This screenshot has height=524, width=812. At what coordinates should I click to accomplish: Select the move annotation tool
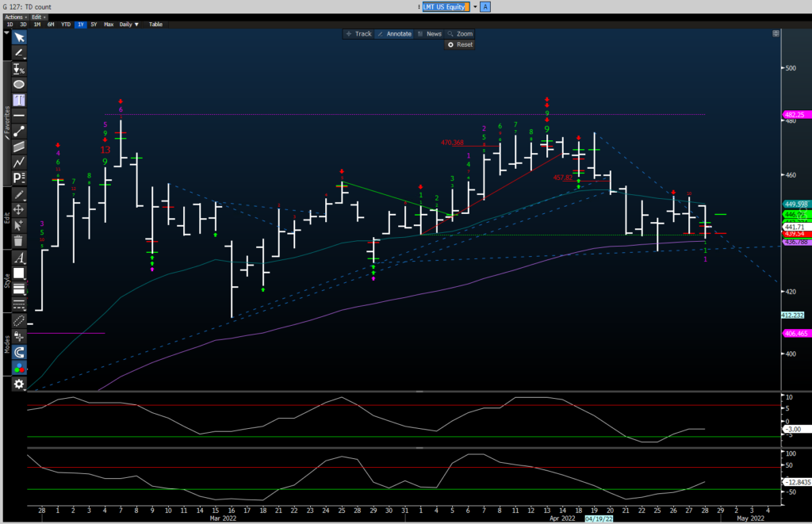(19, 210)
